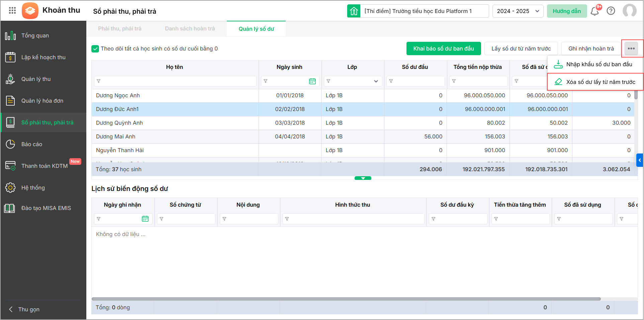Expand the blue side panel arrow
Image resolution: width=644 pixels, height=320 pixels.
640,160
